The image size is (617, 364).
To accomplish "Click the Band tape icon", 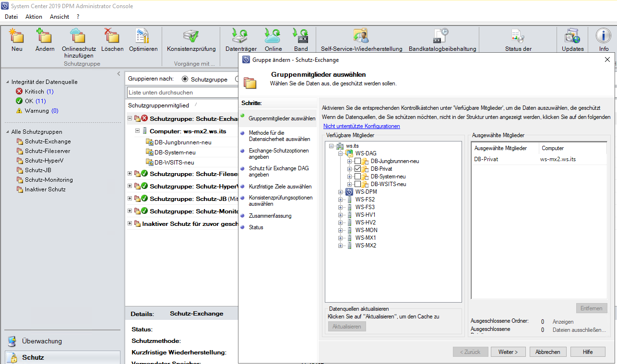I will (301, 35).
